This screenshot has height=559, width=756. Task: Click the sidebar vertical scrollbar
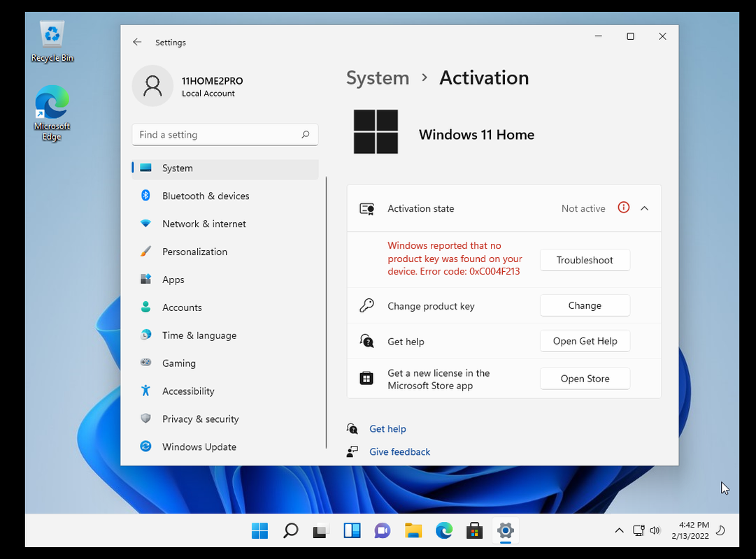[x=327, y=312]
